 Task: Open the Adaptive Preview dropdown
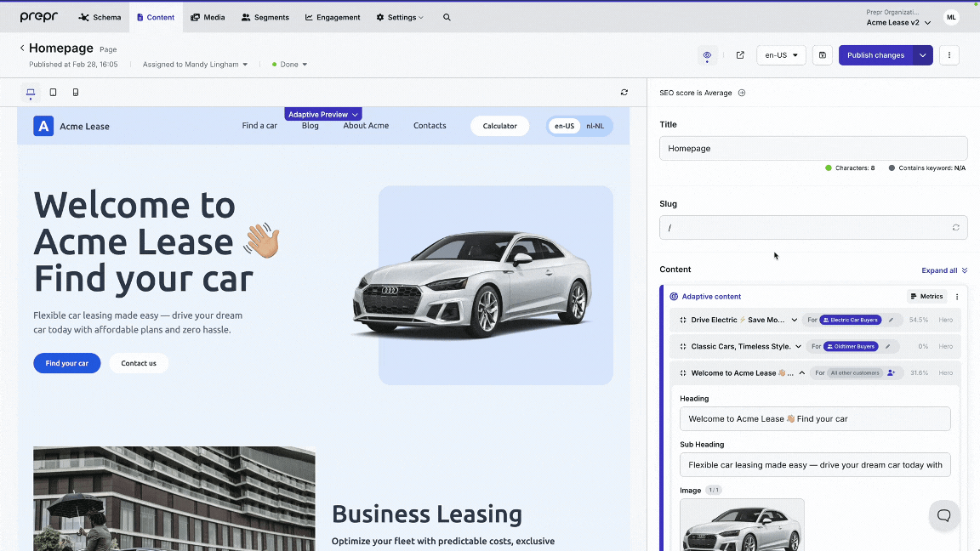click(x=323, y=114)
